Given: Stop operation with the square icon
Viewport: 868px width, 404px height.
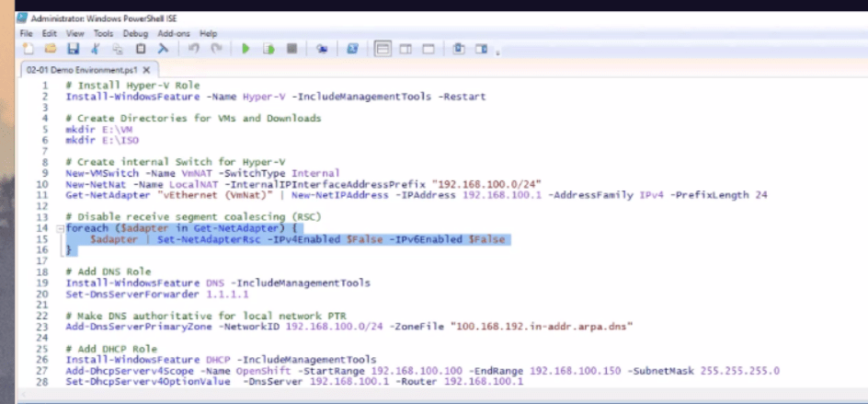Looking at the screenshot, I should click(x=291, y=49).
